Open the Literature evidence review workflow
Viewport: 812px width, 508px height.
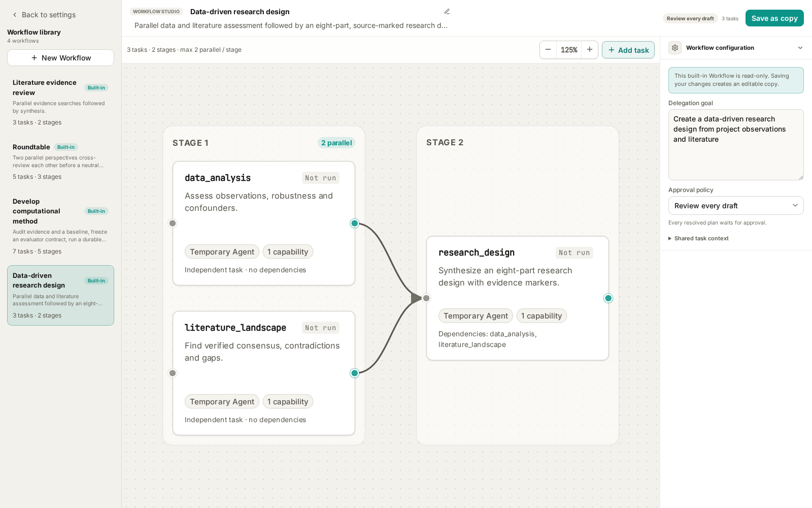pyautogui.click(x=60, y=102)
